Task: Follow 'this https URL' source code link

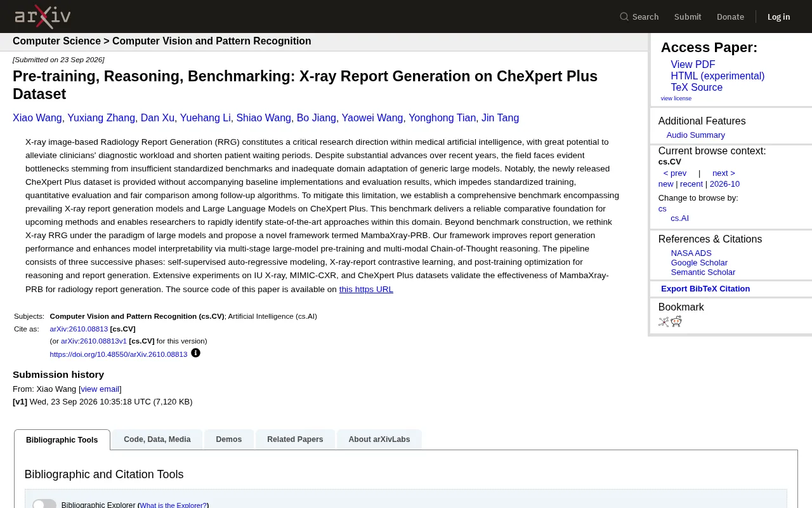Action: pos(366,290)
